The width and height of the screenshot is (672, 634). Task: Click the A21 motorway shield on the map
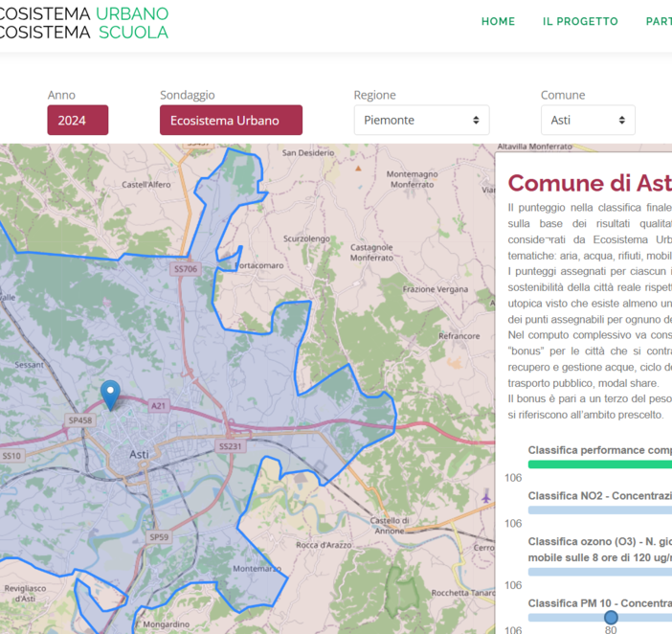coord(159,406)
